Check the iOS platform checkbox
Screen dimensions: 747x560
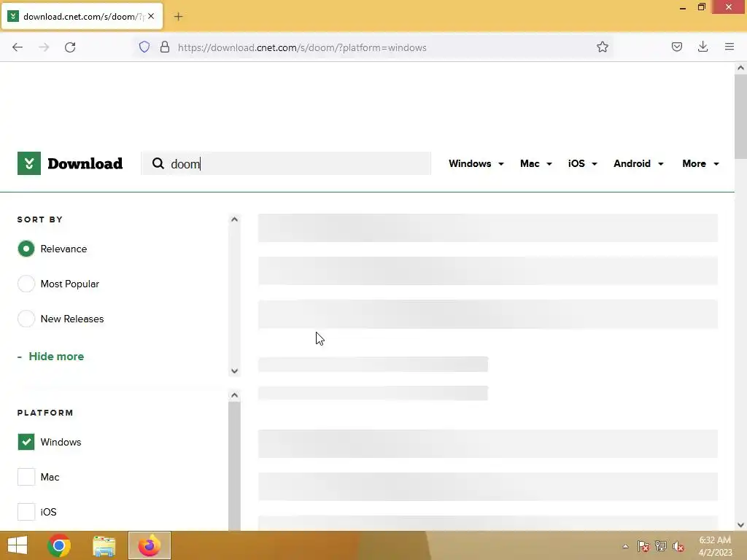coord(26,512)
